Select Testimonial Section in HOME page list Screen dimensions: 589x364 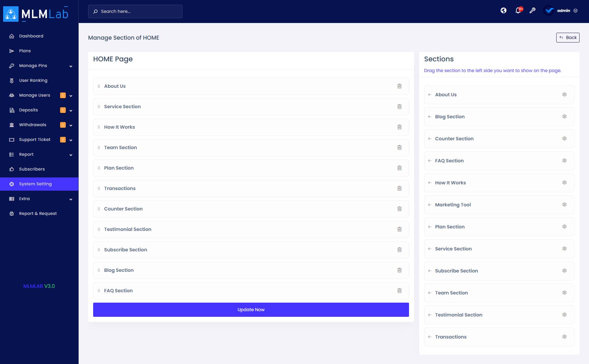tap(128, 229)
